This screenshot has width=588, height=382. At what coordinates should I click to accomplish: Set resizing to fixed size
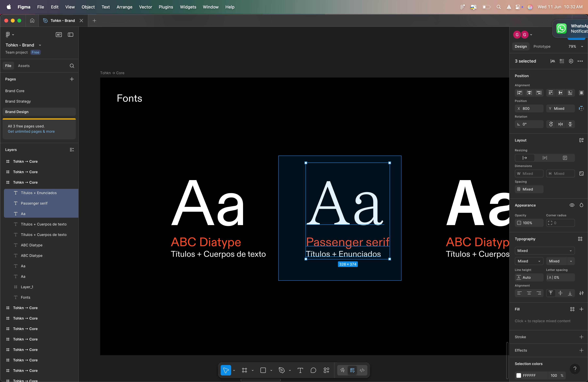tap(565, 158)
